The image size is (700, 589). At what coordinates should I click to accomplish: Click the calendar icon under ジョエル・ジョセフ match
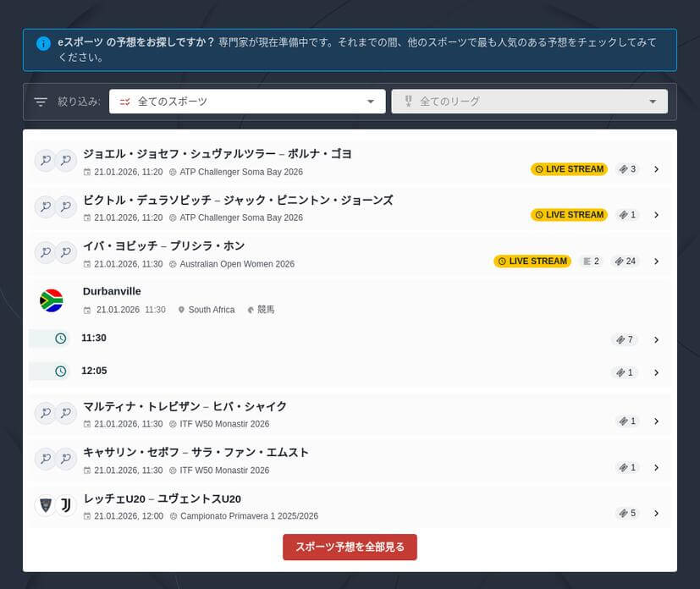pos(88,172)
